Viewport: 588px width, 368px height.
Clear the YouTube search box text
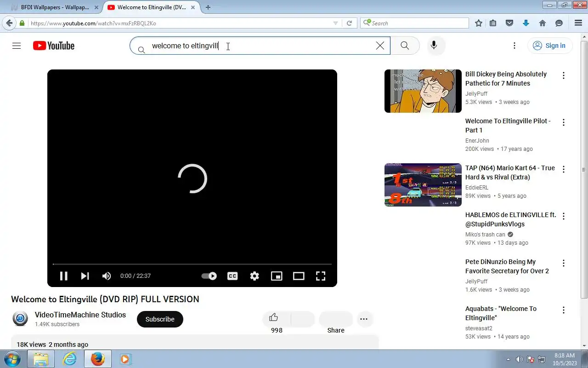point(380,46)
